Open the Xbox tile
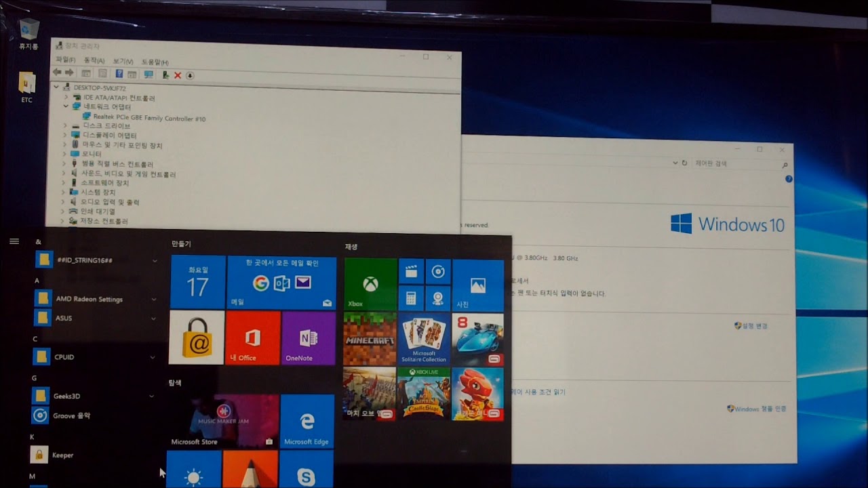 click(370, 284)
